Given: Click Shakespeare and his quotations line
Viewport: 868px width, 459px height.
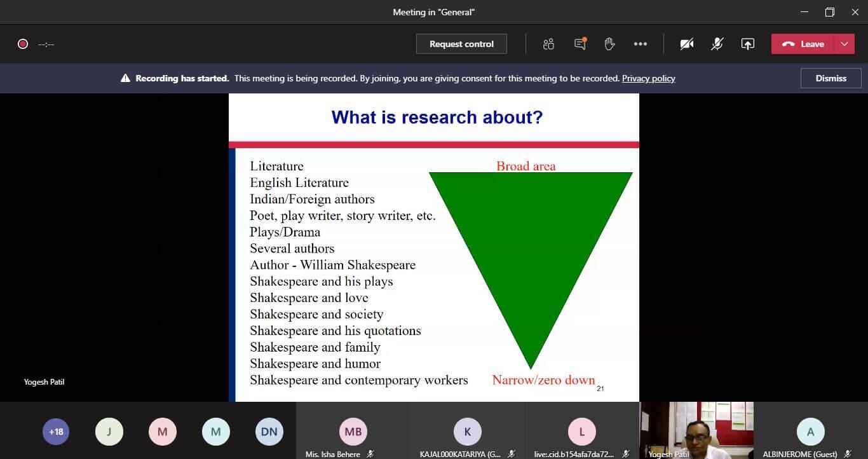Looking at the screenshot, I should pos(336,331).
